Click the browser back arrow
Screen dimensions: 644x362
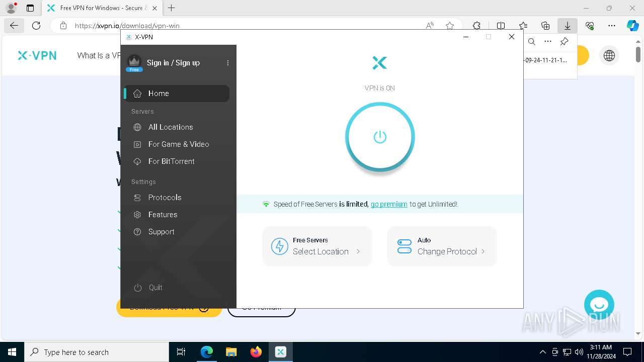click(14, 26)
